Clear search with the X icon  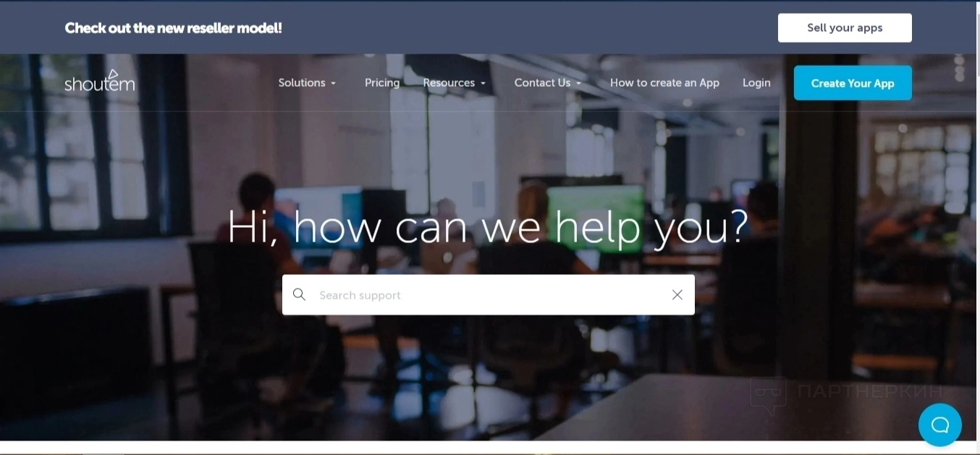[677, 294]
